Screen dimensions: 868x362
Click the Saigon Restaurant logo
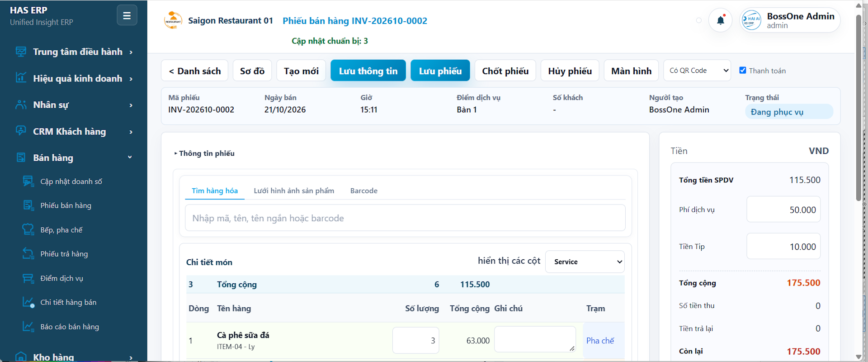[x=173, y=20]
